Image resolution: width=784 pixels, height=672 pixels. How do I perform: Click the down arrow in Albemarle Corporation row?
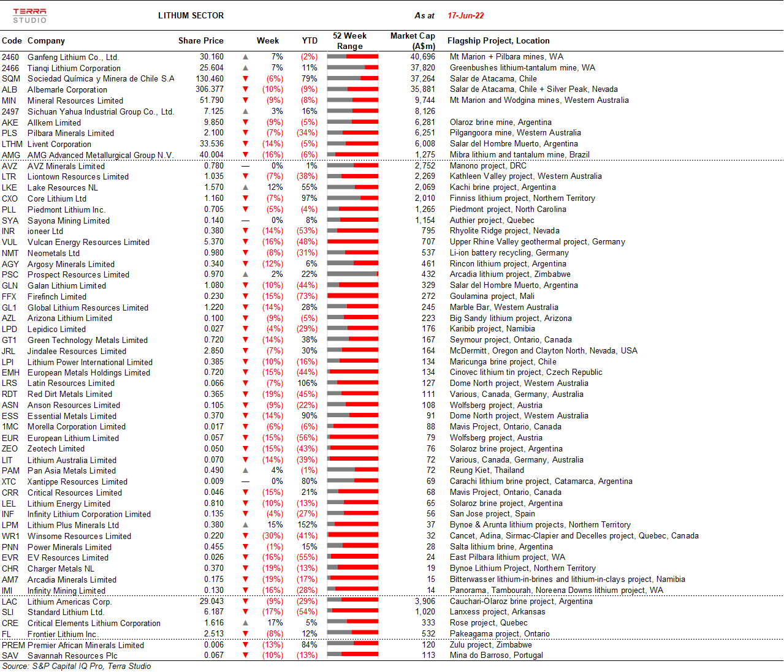pos(246,89)
